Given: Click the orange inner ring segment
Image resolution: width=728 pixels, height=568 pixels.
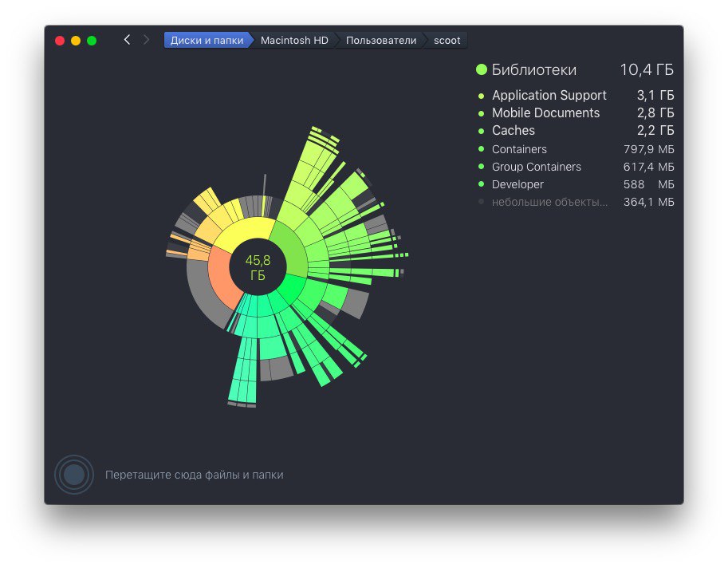Looking at the screenshot, I should [x=219, y=276].
